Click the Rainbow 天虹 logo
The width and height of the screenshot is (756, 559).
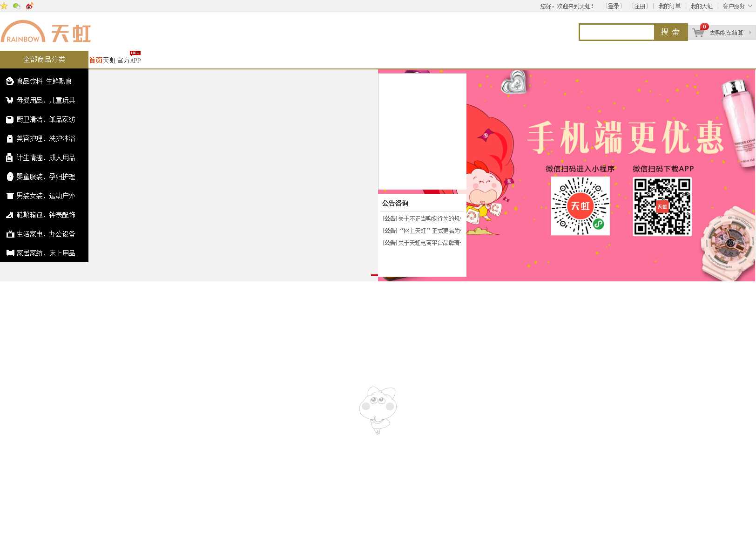(x=46, y=32)
